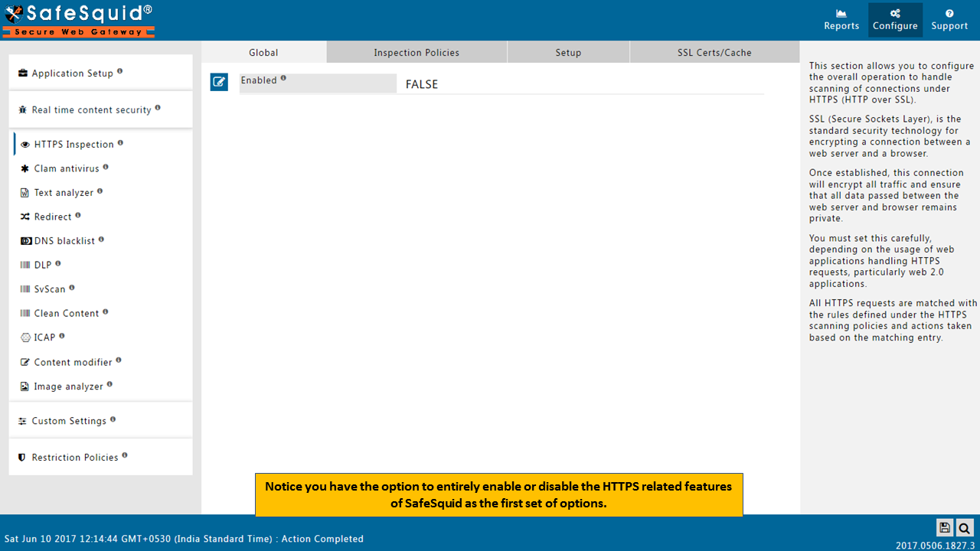
Task: Expand the Custom Settings section
Action: coord(69,421)
